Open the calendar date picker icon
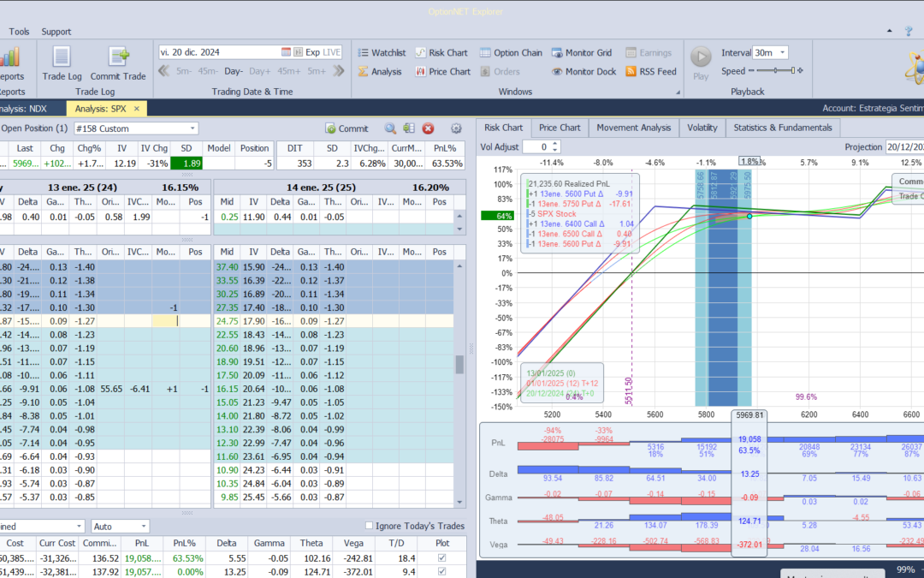This screenshot has width=924, height=578. point(286,52)
